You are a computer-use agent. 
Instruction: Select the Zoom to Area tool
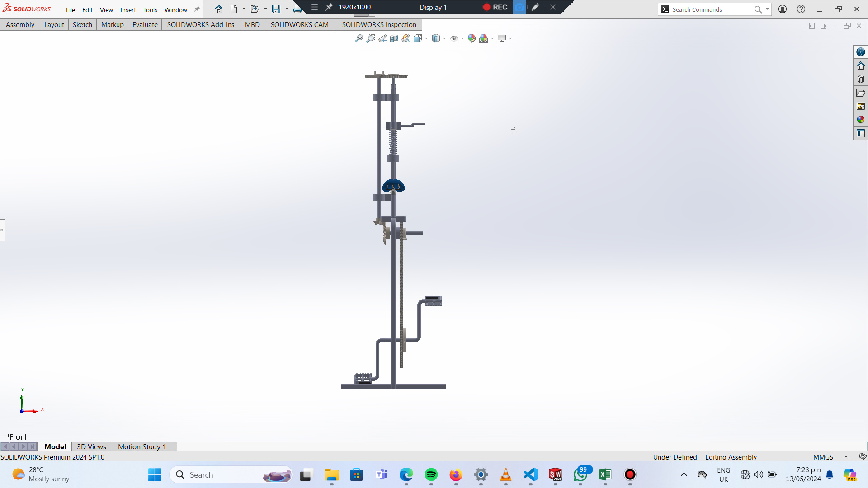click(x=371, y=38)
